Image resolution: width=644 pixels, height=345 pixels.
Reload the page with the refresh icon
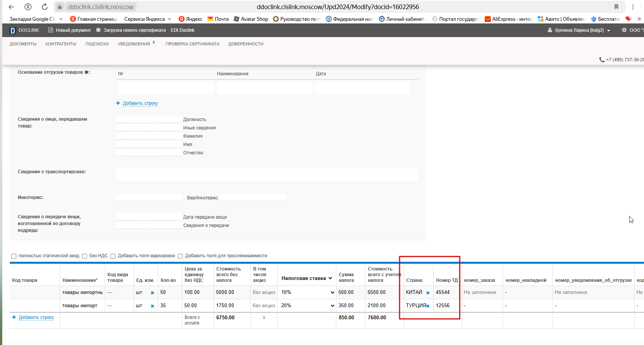45,7
